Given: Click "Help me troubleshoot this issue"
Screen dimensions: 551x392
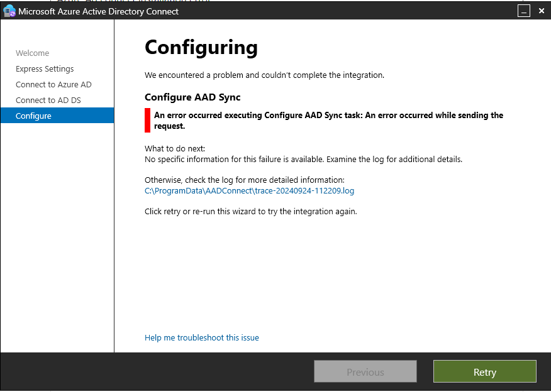Looking at the screenshot, I should 201,337.
